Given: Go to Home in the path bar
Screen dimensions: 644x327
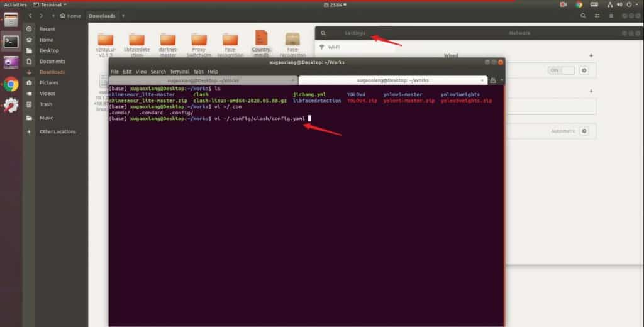Looking at the screenshot, I should click(x=70, y=16).
